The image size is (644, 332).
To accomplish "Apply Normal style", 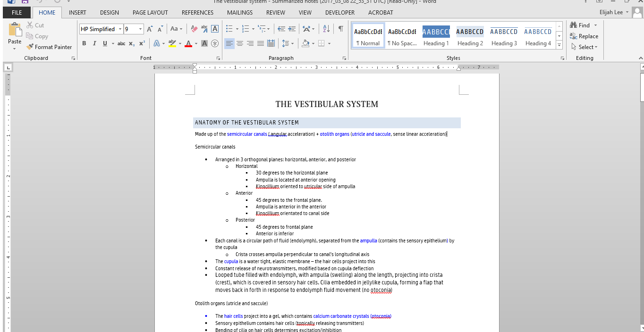I will pyautogui.click(x=368, y=36).
